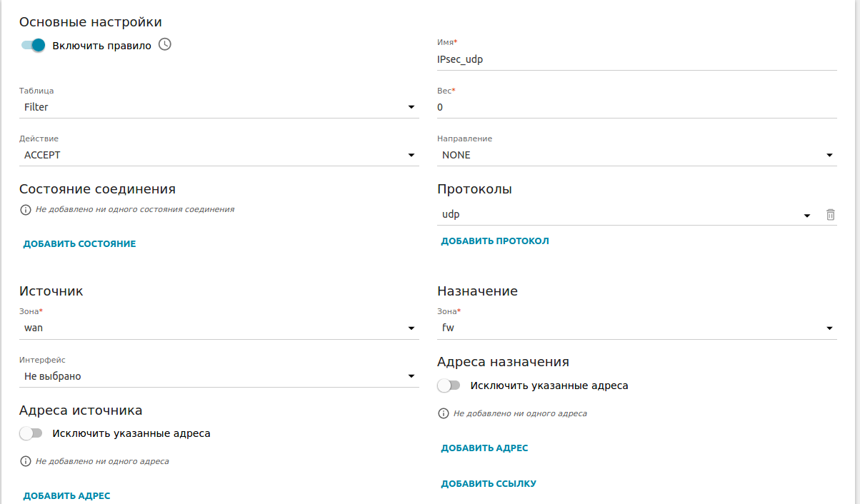Screen dimensions: 860x504
Task: Click info icon under Адреса источника
Action: pyautogui.click(x=26, y=462)
